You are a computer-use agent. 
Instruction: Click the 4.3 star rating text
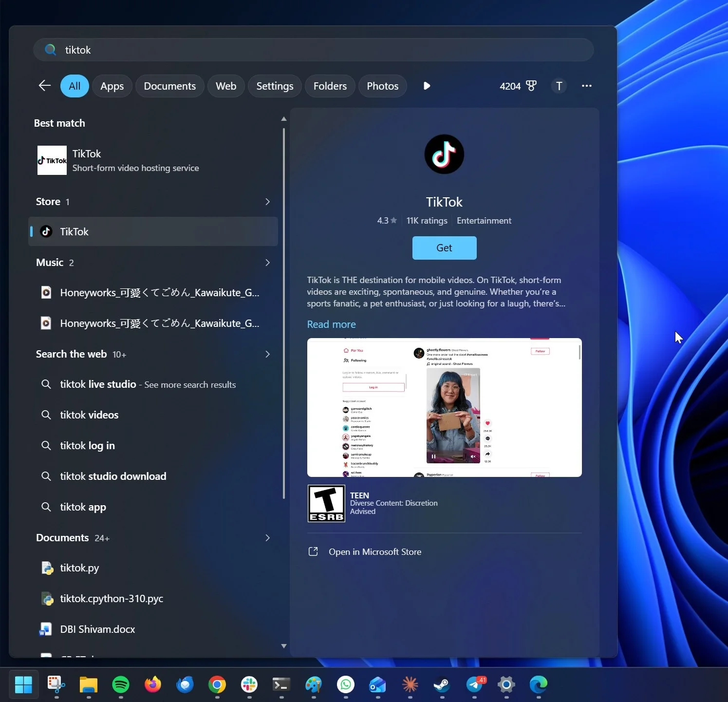pos(387,221)
